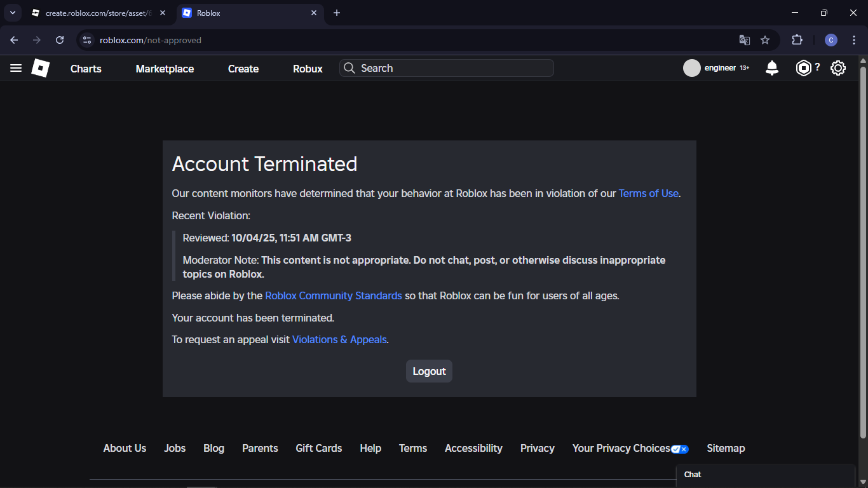Open the Roblox hamburger navigation menu
This screenshot has width=868, height=488.
(x=16, y=68)
